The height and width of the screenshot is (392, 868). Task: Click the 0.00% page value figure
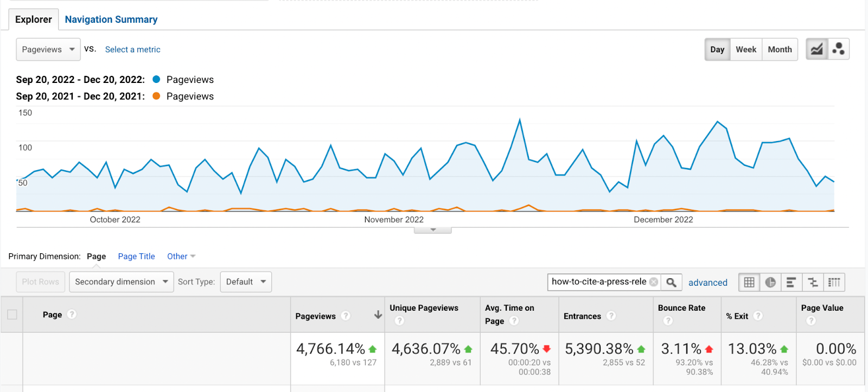(x=836, y=349)
